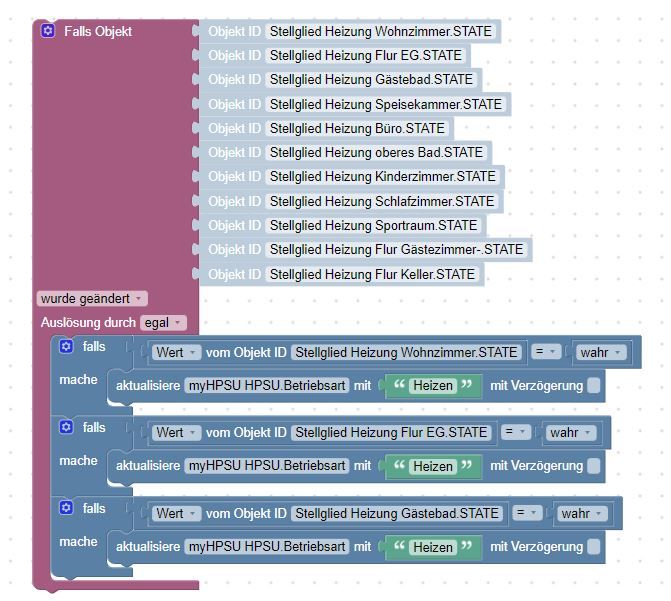Image resolution: width=671 pixels, height=601 pixels.
Task: Click 'aktualisiere' label in Gästebad block
Action: click(x=148, y=547)
